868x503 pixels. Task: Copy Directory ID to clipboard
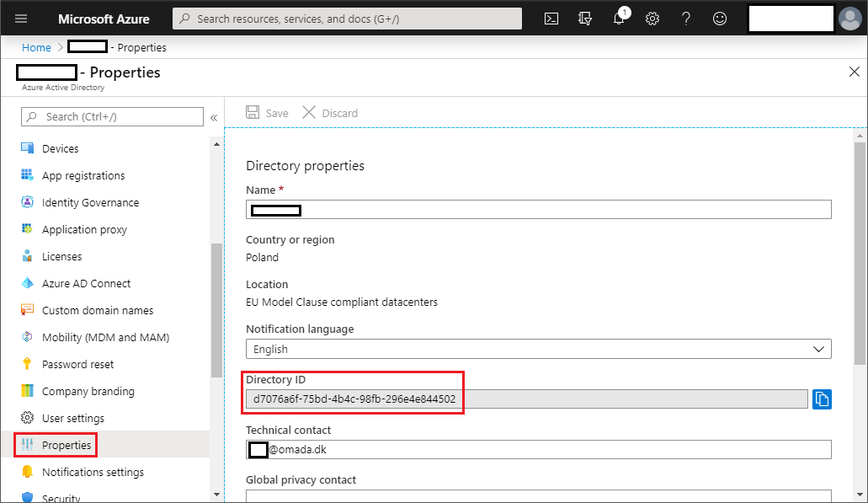[x=822, y=399]
